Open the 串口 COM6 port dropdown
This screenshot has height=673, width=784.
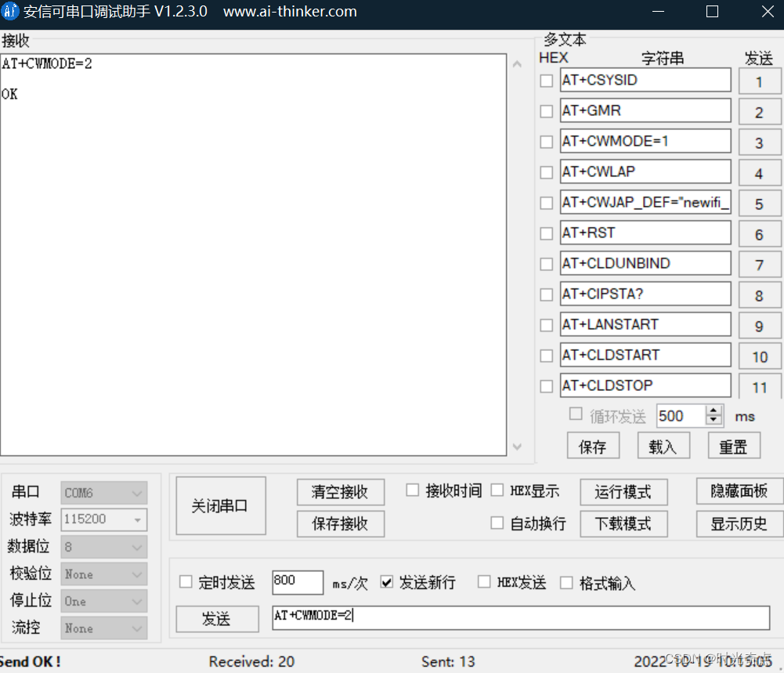pyautogui.click(x=104, y=493)
